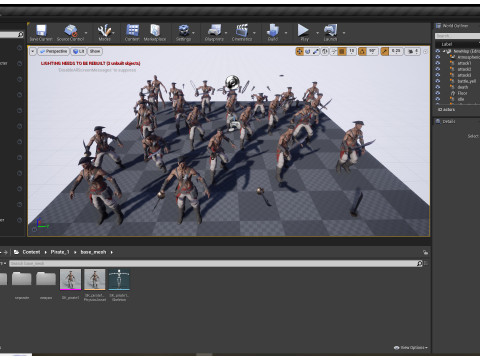480x360 pixels.
Task: Toggle grid snapping in viewport
Action: (342, 51)
